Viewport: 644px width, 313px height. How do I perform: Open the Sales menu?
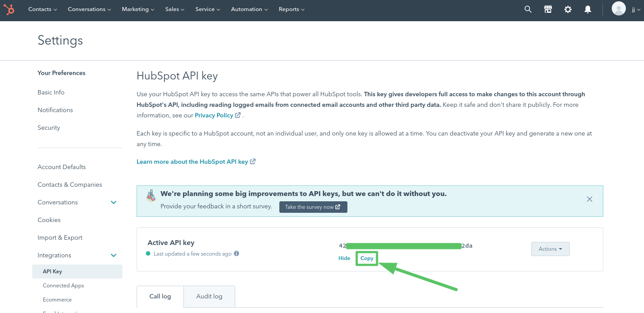click(175, 9)
